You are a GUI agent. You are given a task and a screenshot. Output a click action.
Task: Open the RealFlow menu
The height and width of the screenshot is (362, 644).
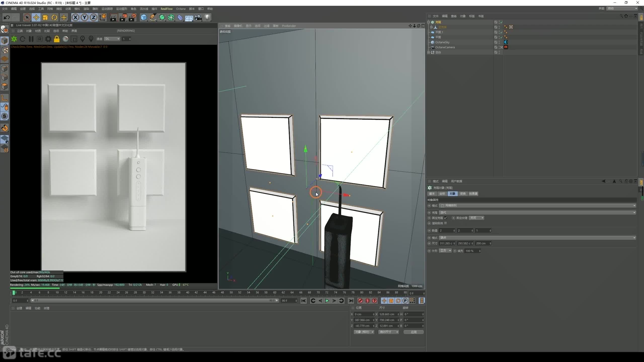coord(167,9)
